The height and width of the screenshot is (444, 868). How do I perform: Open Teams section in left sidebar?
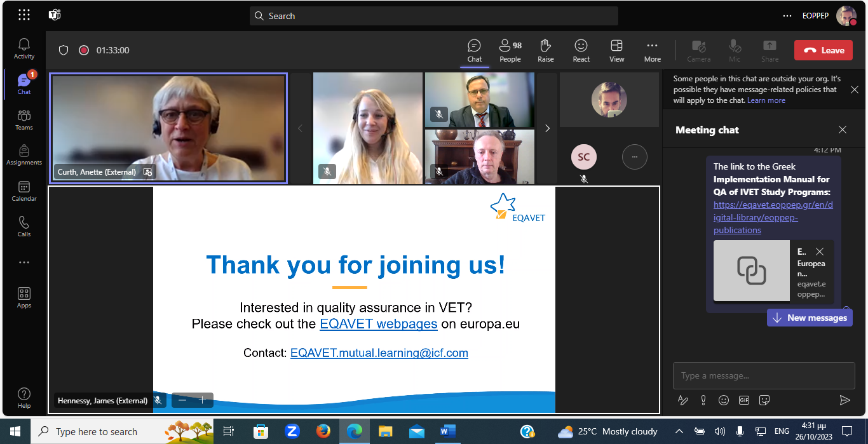(24, 119)
